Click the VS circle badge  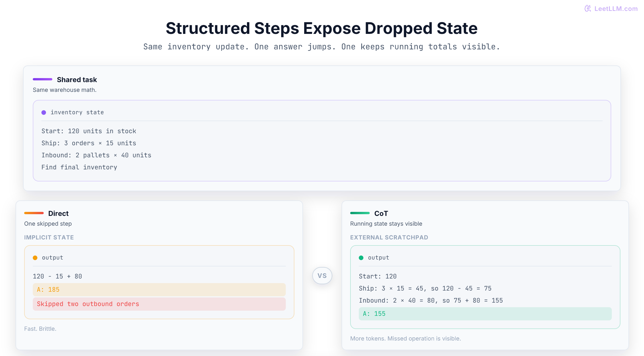click(x=322, y=276)
